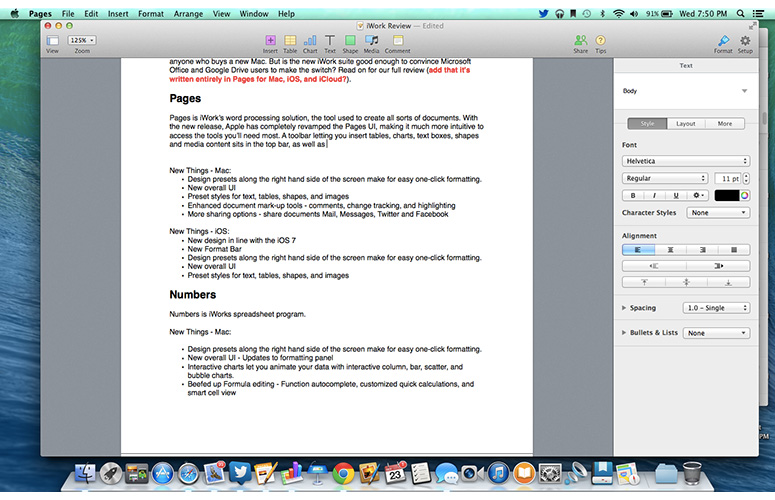Center align the text
The image size is (775, 500).
[670, 250]
